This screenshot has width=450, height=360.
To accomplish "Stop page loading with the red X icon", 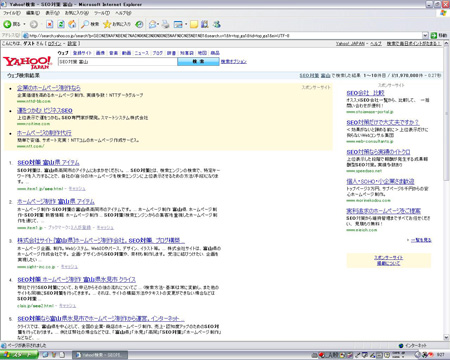I will click(x=50, y=24).
